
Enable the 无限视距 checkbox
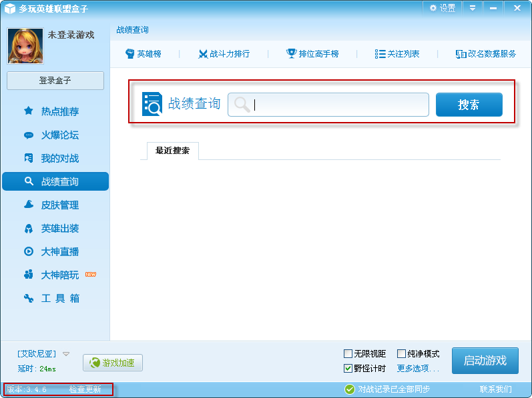click(x=348, y=353)
